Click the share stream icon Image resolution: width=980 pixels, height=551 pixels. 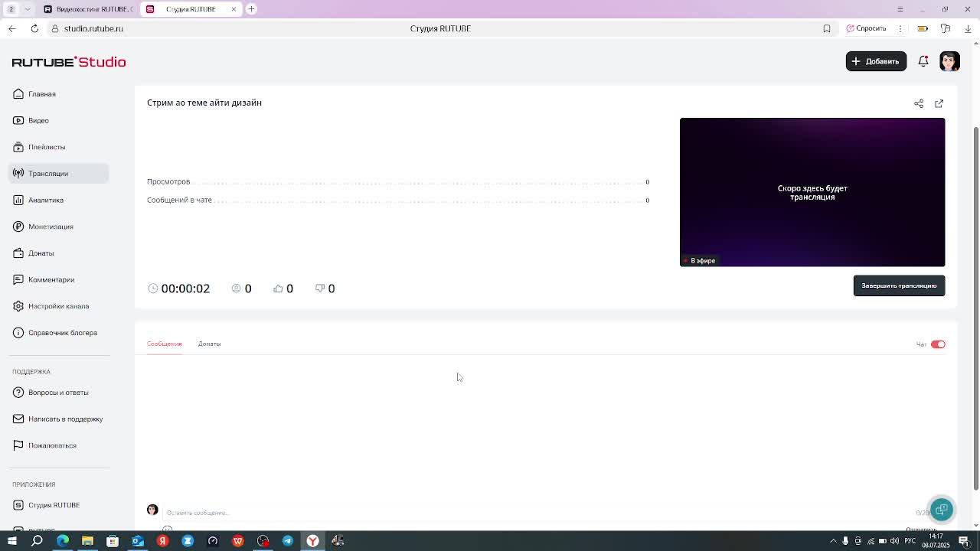(919, 103)
